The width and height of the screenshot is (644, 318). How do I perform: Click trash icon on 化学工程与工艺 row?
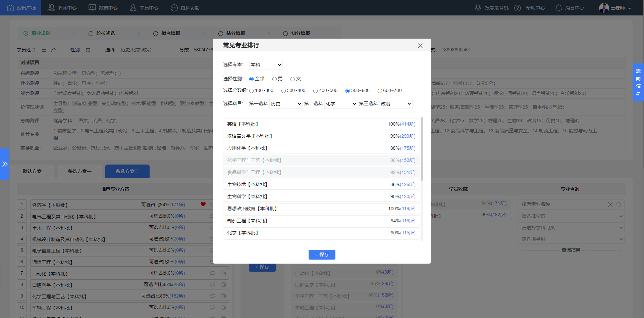click(x=224, y=296)
